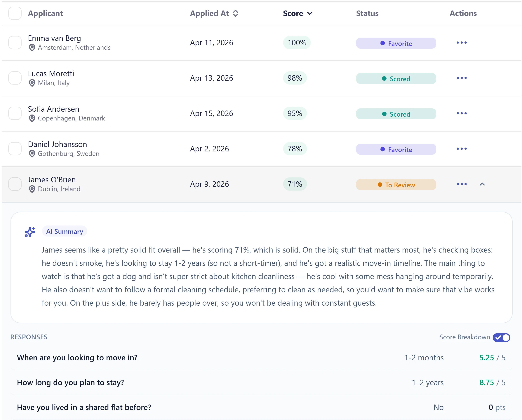Click Daniel Johansson's Favorite status badge
Image resolution: width=522 pixels, height=420 pixels.
coord(396,149)
